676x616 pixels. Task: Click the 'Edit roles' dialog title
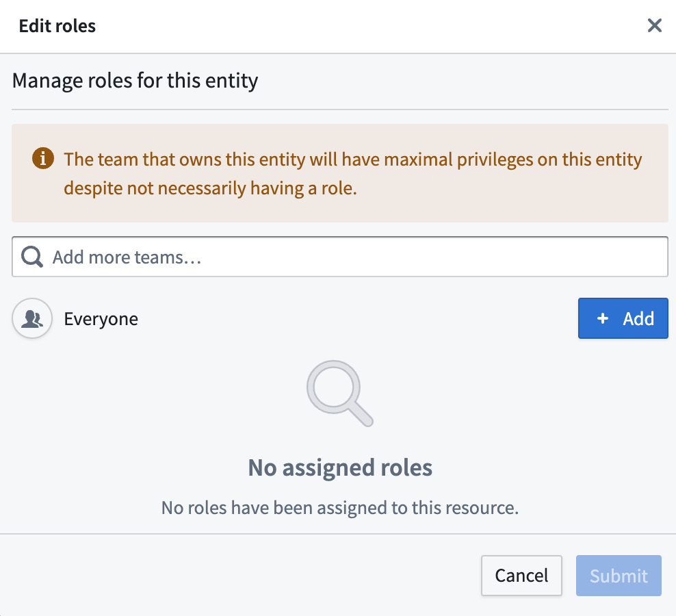57,26
